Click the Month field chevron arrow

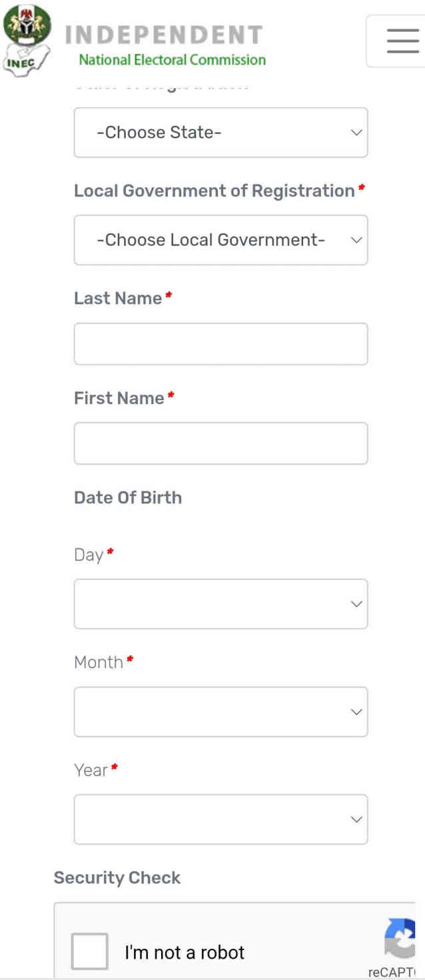click(x=356, y=712)
